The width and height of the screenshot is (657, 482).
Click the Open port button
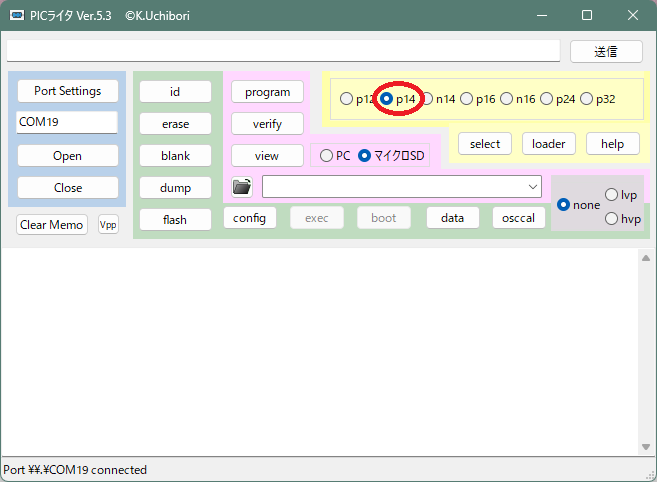click(67, 156)
